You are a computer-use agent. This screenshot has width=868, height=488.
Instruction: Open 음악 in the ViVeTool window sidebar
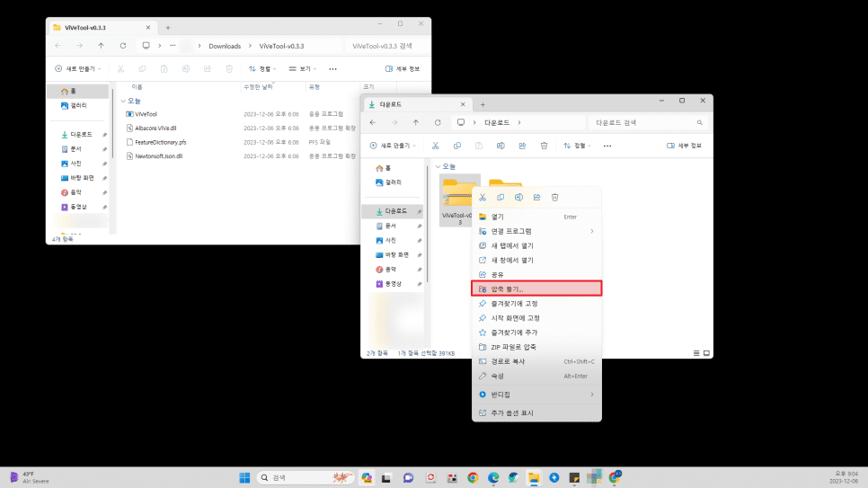(x=71, y=192)
